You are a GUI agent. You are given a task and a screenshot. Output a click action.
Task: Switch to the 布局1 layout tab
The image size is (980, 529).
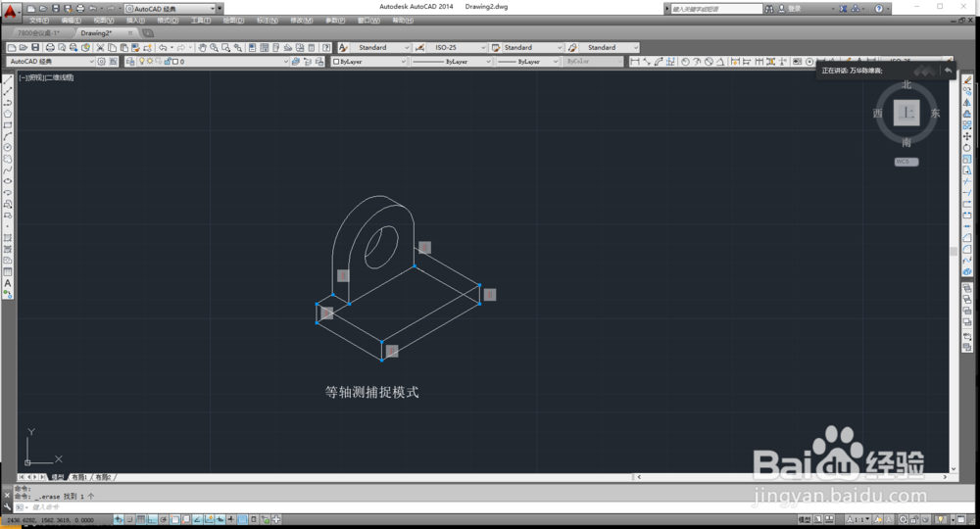(79, 477)
